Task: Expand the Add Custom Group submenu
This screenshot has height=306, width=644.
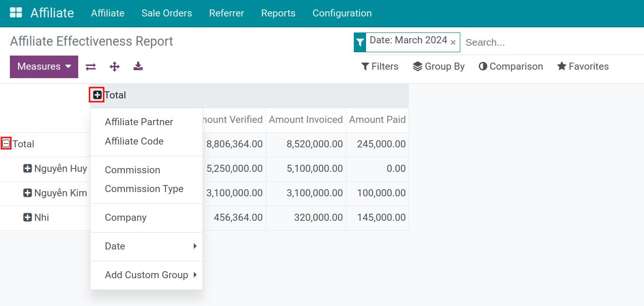Action: click(x=147, y=275)
